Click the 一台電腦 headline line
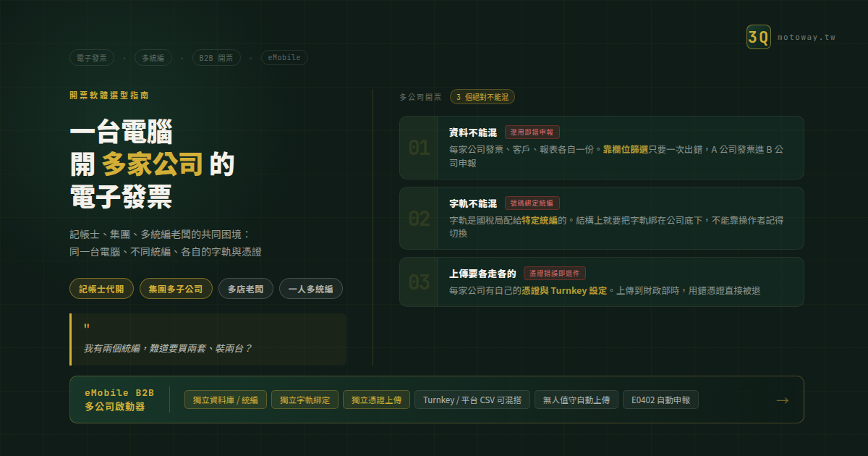 [121, 132]
